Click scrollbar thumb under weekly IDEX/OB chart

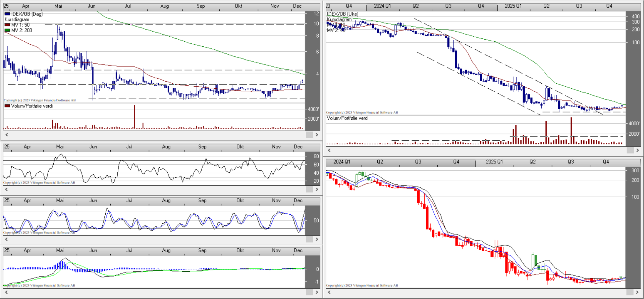click(x=630, y=150)
